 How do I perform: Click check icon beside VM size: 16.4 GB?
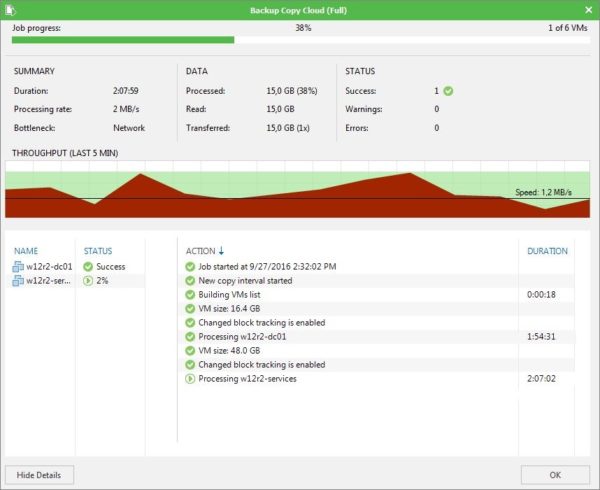190,309
